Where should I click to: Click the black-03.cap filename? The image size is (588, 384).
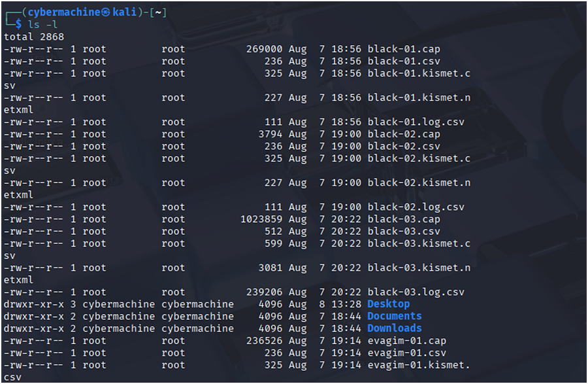[x=404, y=219]
